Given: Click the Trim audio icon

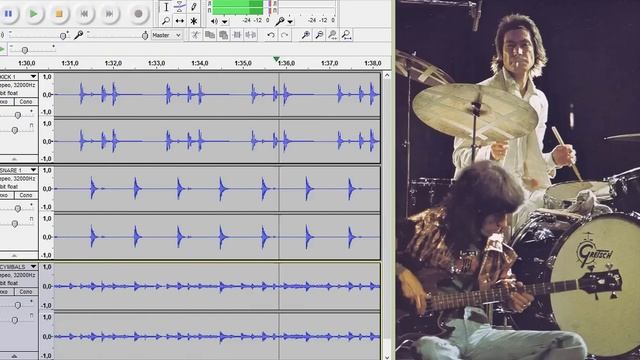Looking at the screenshot, I should [x=237, y=35].
